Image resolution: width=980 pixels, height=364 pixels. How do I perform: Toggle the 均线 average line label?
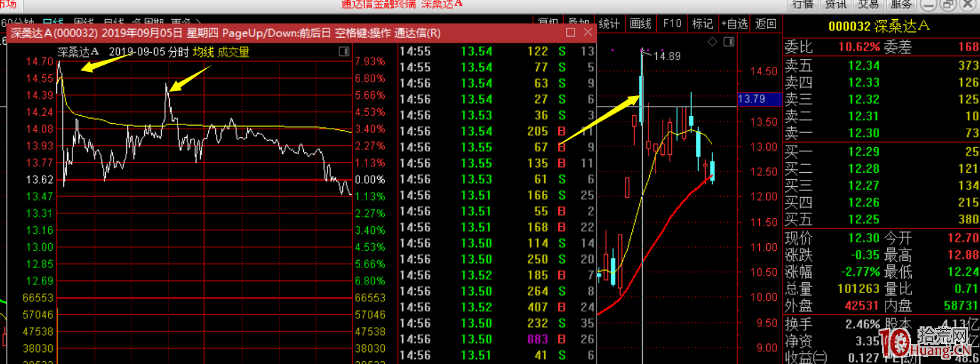pos(203,52)
